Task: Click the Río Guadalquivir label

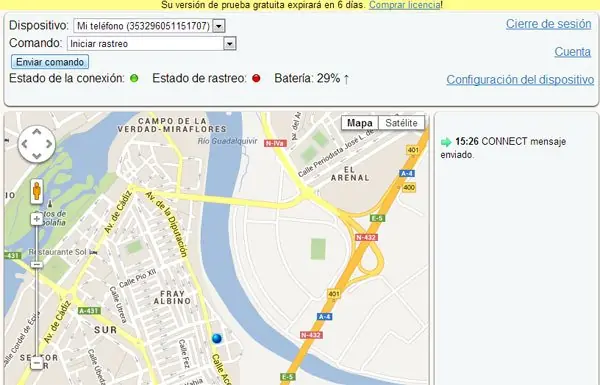Action: pyautogui.click(x=227, y=141)
